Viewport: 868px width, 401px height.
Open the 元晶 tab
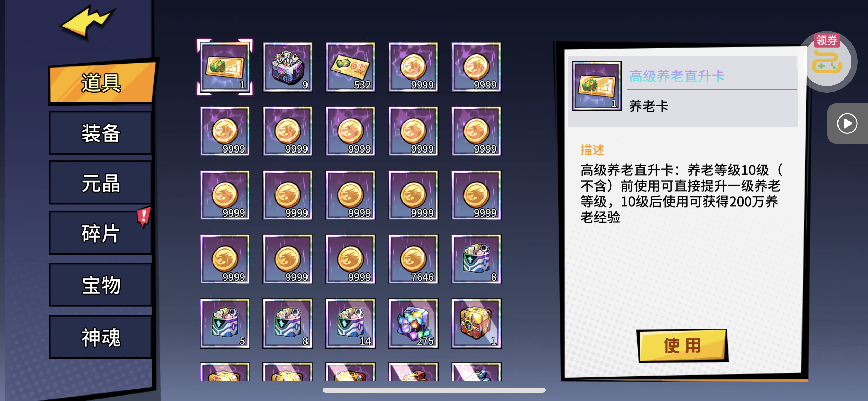[100, 183]
